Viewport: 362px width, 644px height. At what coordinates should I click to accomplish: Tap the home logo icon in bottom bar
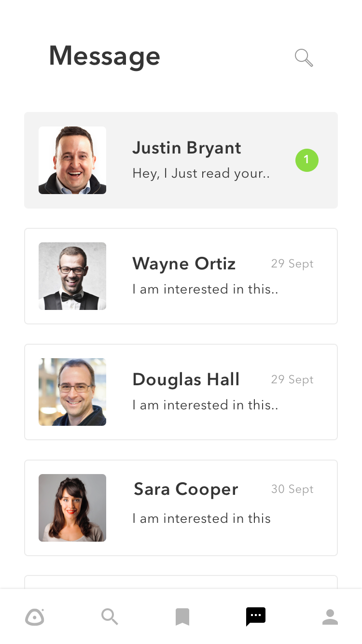[x=35, y=617]
